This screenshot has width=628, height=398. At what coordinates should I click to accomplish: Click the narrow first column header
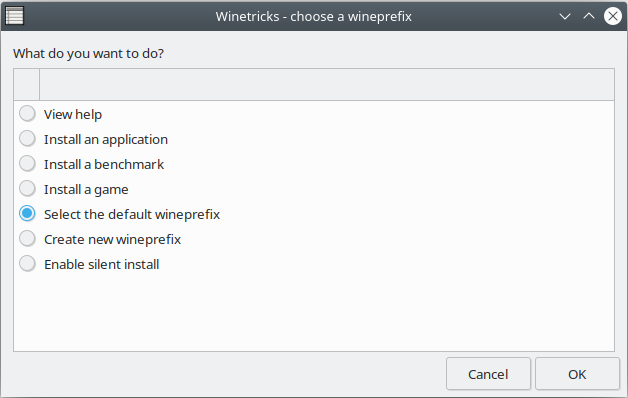[27, 84]
